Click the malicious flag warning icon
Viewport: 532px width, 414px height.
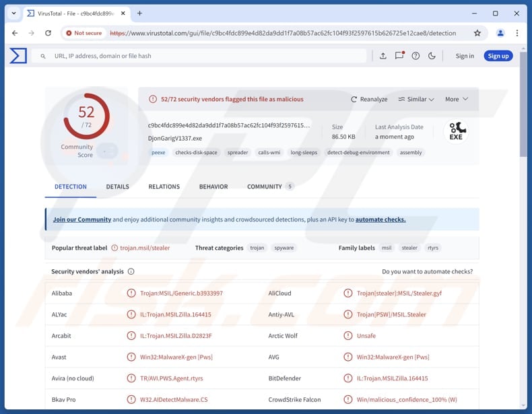pyautogui.click(x=153, y=99)
